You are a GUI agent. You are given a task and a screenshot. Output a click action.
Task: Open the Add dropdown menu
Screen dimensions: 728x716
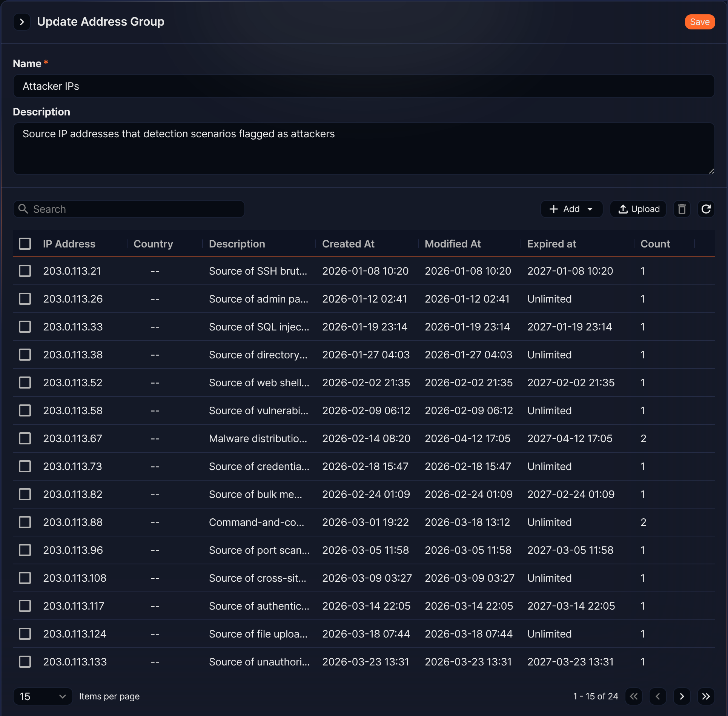tap(571, 209)
